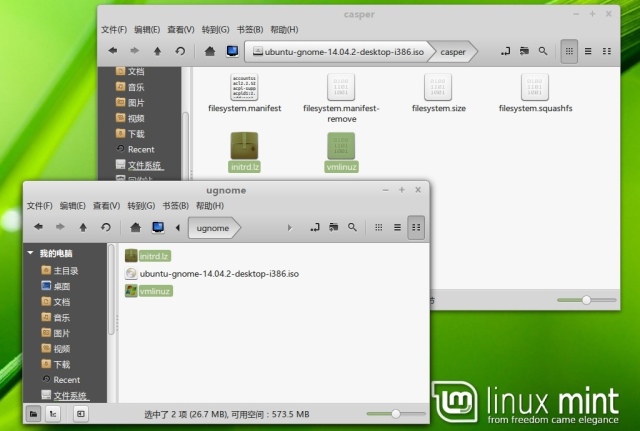Viewport: 640px width, 431px height.
Task: Show later path segments in ugnome pathbar
Action: [x=289, y=228]
